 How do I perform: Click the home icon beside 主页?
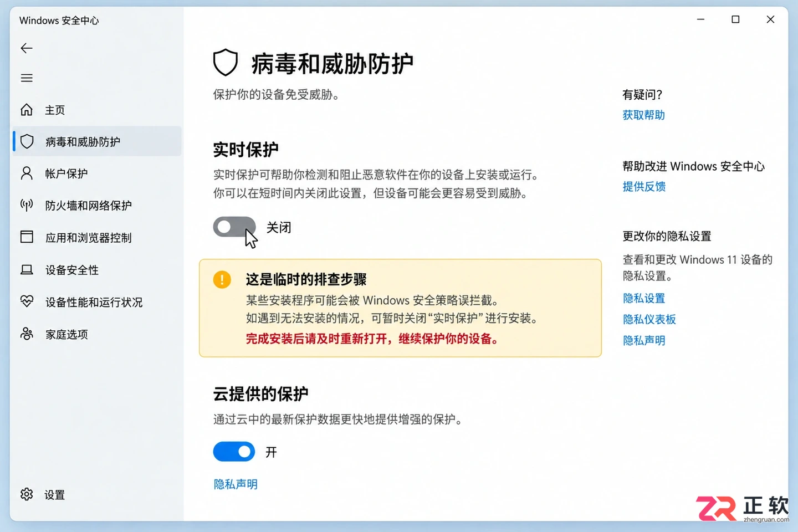[27, 110]
